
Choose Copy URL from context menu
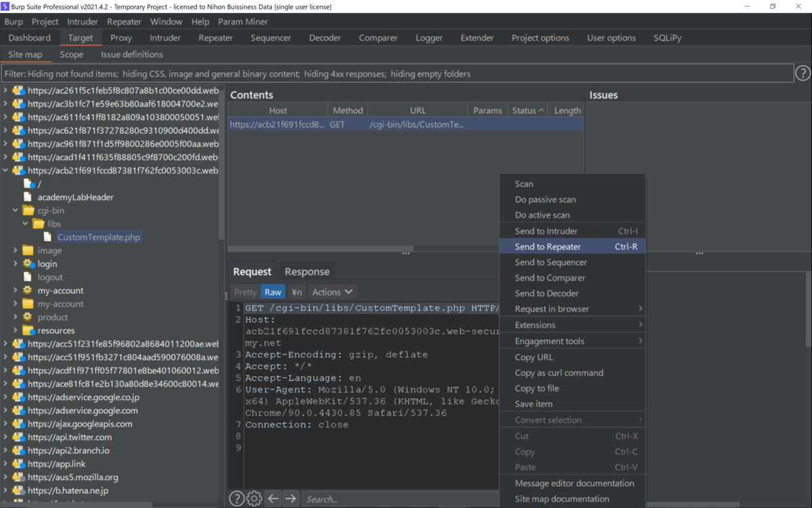coord(572,357)
